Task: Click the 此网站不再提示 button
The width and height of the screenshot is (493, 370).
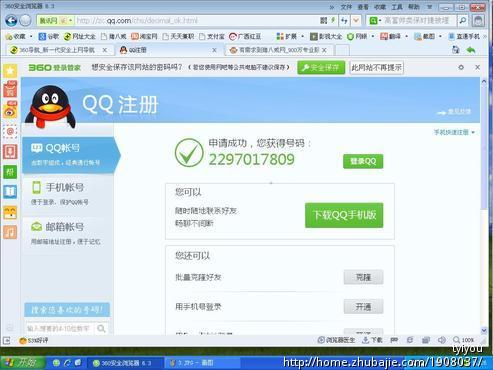Action: [376, 68]
